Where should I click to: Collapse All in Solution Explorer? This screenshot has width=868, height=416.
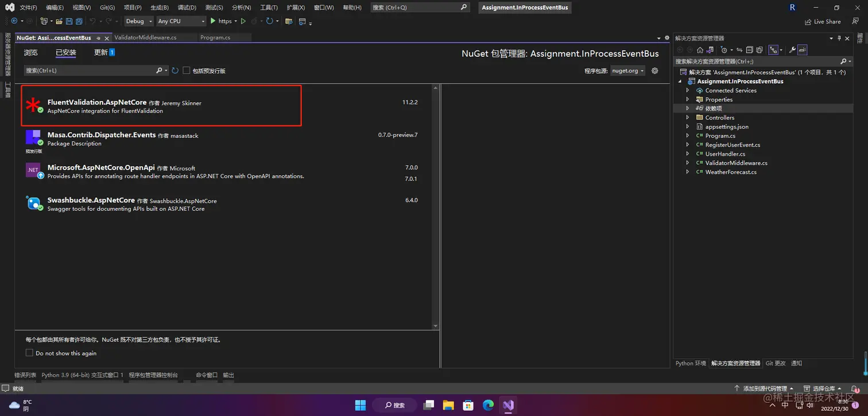[x=749, y=50]
